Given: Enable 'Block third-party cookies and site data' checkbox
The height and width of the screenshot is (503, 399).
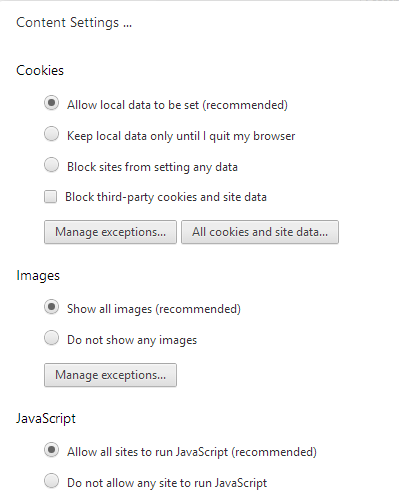Looking at the screenshot, I should (51, 197).
